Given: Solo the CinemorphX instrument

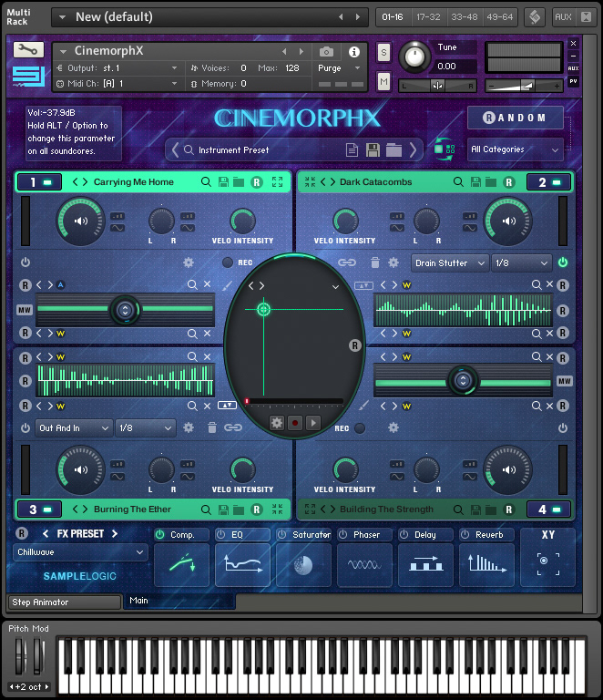Looking at the screenshot, I should (x=383, y=53).
